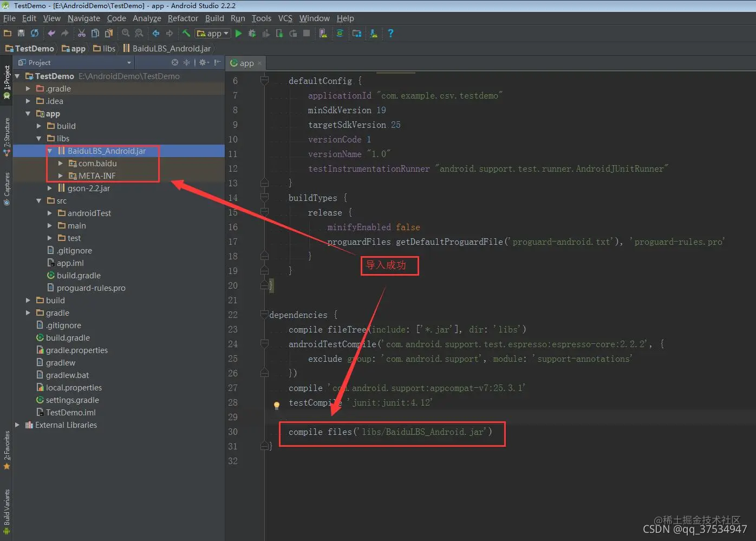Open Project Structure toolbar icon
Screen dimensions: 756x541
pos(357,33)
